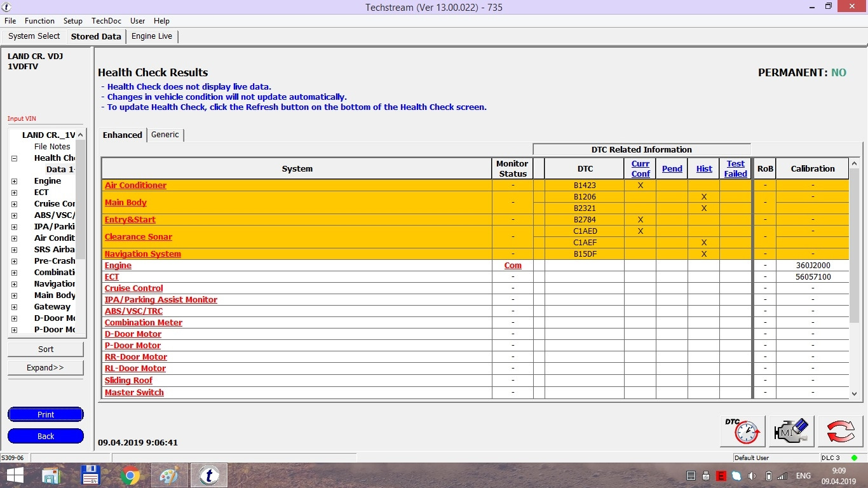Open Air Conditioner system link
This screenshot has width=868, height=488.
click(x=135, y=186)
